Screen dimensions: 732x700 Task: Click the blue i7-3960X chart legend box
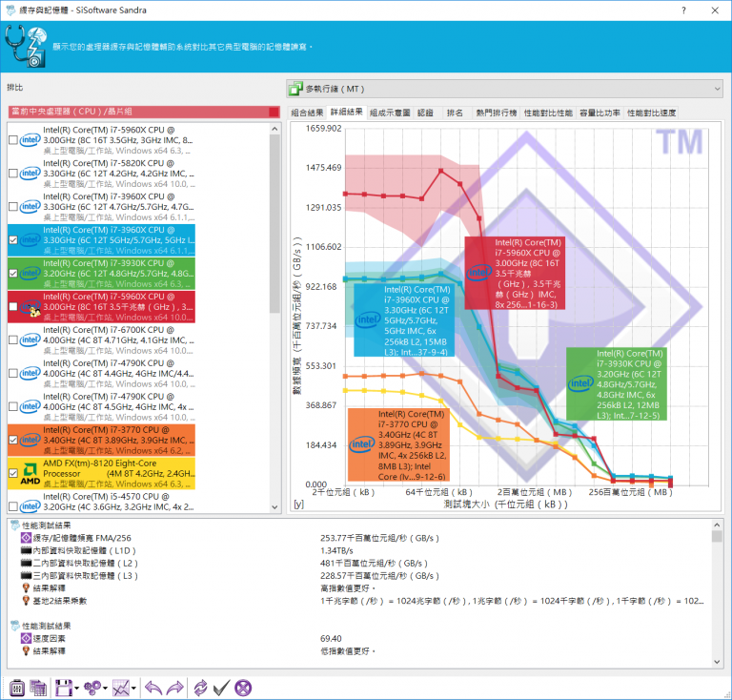(x=404, y=320)
